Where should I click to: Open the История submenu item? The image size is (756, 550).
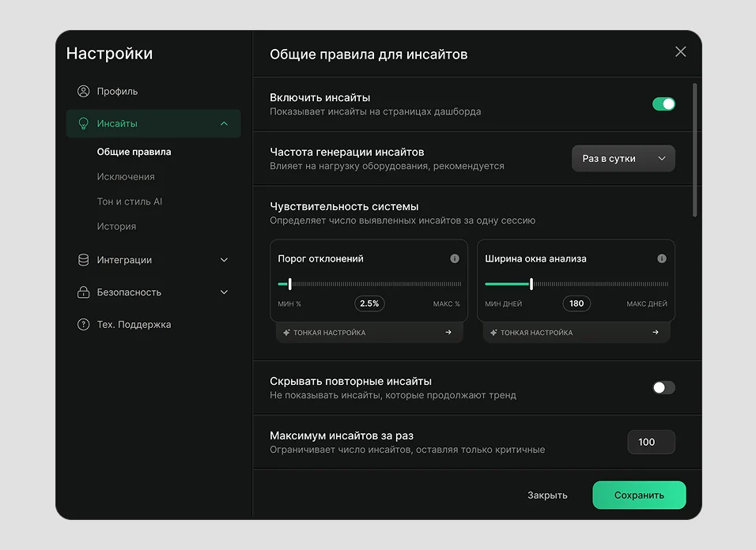pos(117,226)
